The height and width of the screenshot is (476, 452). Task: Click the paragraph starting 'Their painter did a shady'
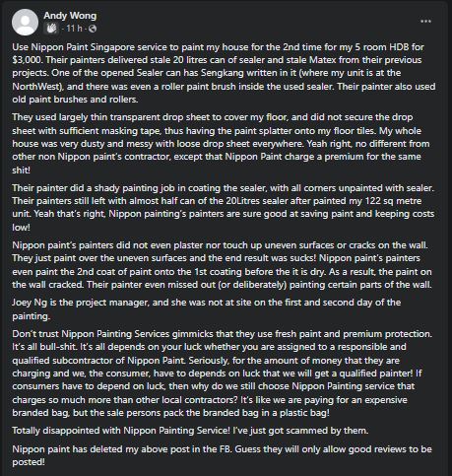click(x=224, y=207)
